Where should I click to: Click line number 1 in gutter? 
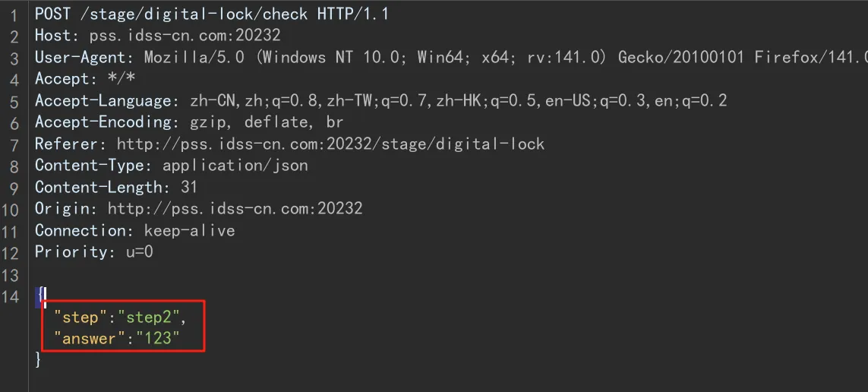tap(14, 14)
